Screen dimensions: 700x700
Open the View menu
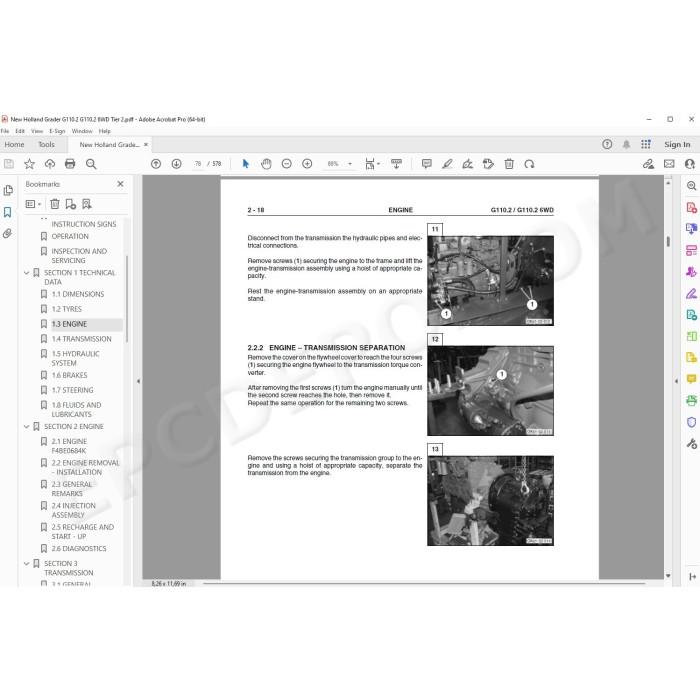pyautogui.click(x=37, y=131)
